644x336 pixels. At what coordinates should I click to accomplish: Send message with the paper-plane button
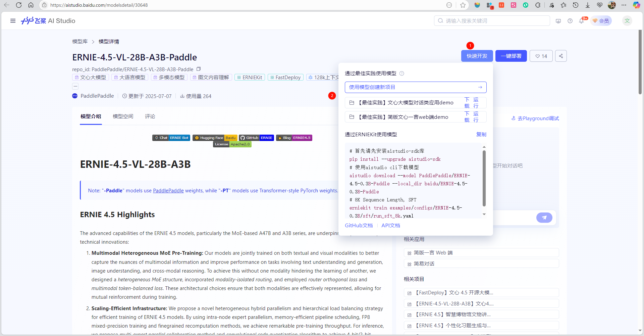tap(544, 218)
